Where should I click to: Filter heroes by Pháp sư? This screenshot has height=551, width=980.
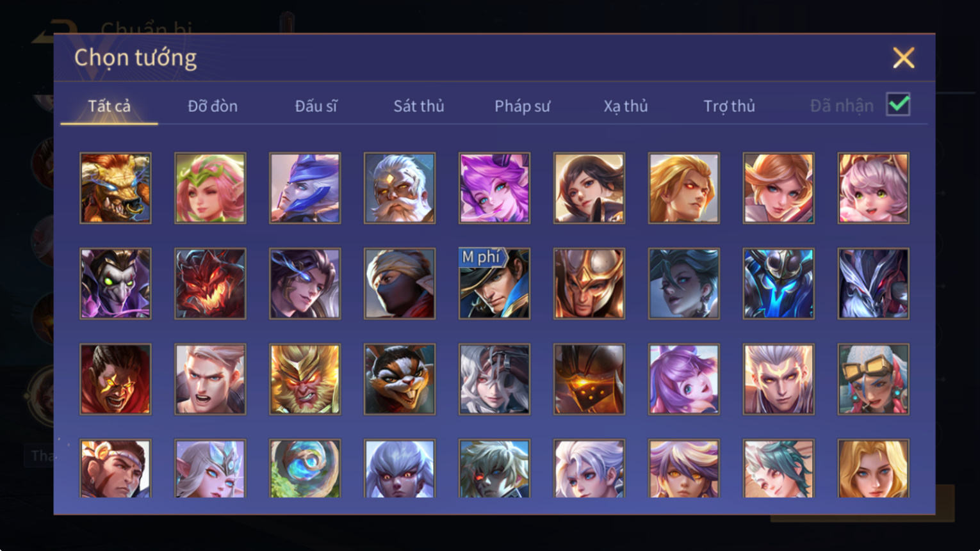[522, 106]
